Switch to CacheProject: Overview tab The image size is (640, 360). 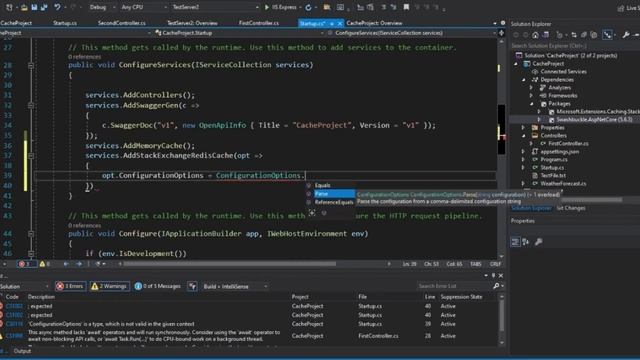click(x=374, y=23)
